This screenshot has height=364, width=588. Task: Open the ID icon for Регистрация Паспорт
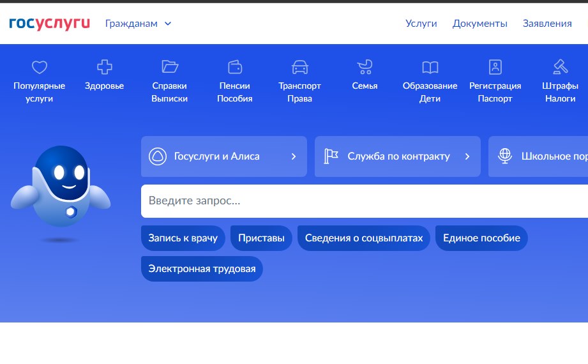pos(495,67)
